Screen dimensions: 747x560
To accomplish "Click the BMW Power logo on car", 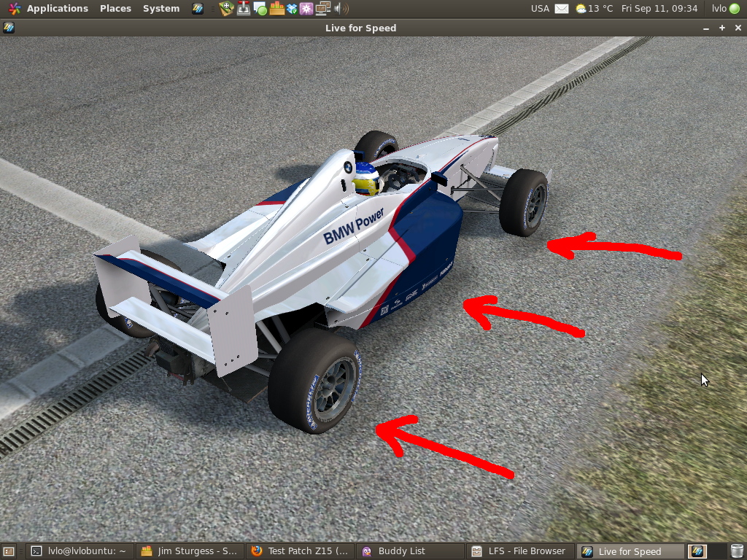I will 354,226.
